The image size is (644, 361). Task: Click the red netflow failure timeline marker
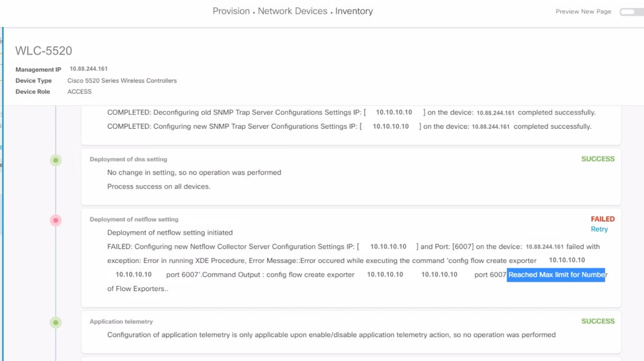56,220
